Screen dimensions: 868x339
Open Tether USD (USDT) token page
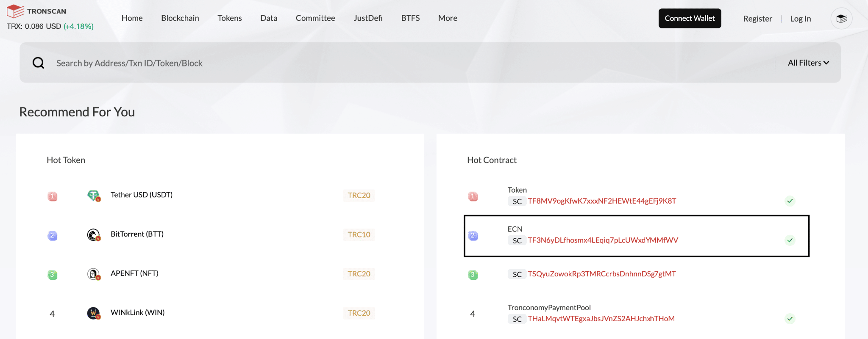[x=142, y=195]
